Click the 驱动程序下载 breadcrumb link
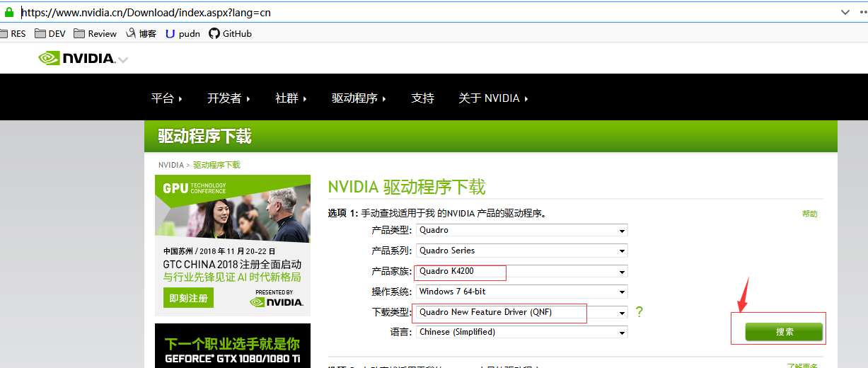868x368 pixels. [216, 165]
